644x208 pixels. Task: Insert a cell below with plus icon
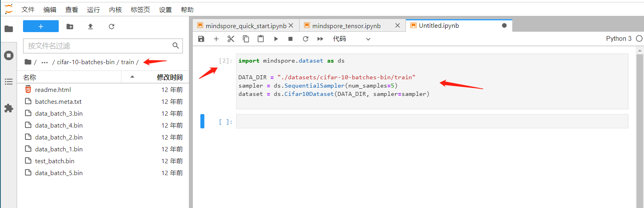(x=216, y=39)
